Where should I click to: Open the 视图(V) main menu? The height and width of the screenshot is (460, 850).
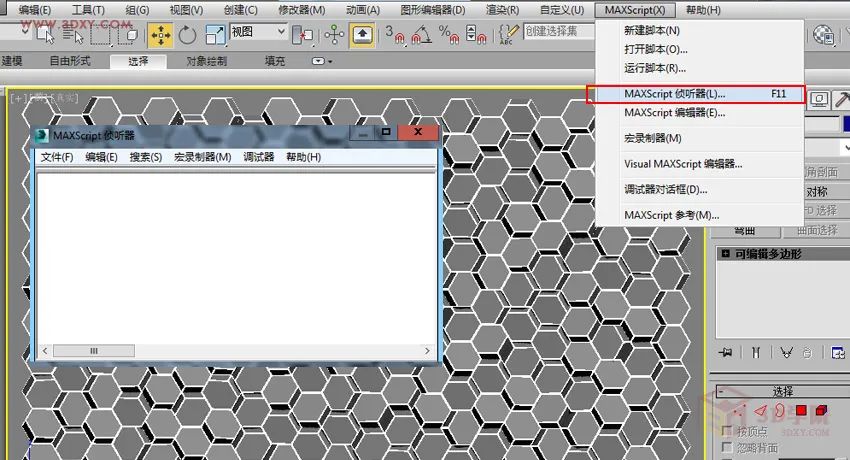(186, 10)
